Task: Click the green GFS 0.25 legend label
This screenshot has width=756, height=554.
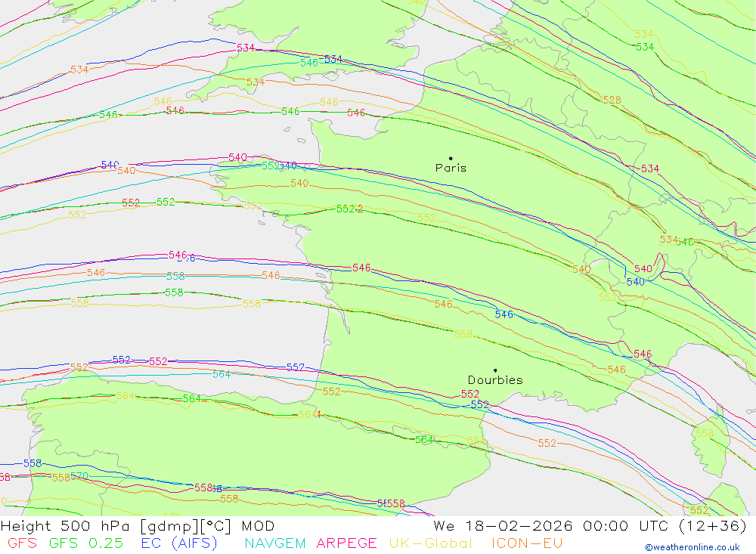Action: pyautogui.click(x=86, y=543)
